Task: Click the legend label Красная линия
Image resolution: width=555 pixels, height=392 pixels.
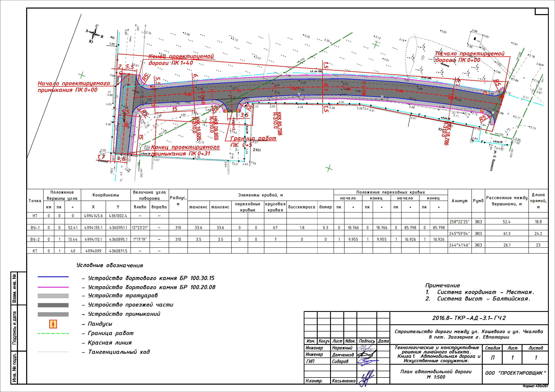Action: coord(110,343)
